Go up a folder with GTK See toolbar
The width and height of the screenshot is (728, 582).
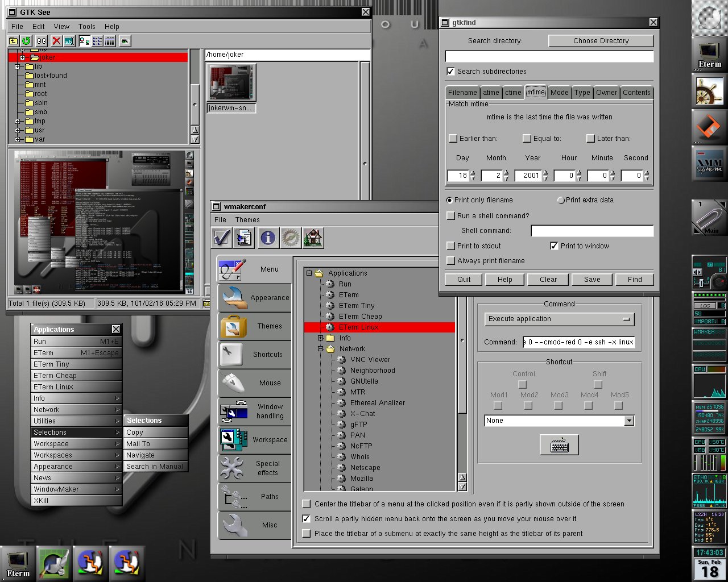(14, 41)
